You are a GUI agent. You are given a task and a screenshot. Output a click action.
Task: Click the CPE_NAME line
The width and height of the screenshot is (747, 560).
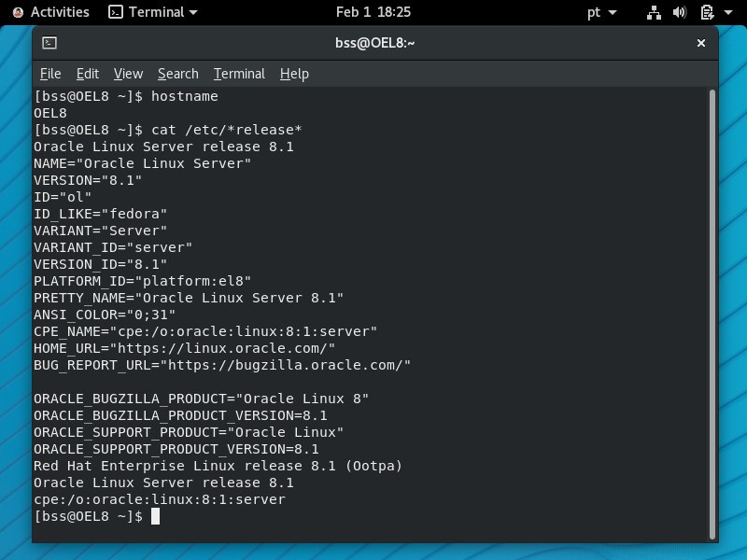[x=205, y=331]
